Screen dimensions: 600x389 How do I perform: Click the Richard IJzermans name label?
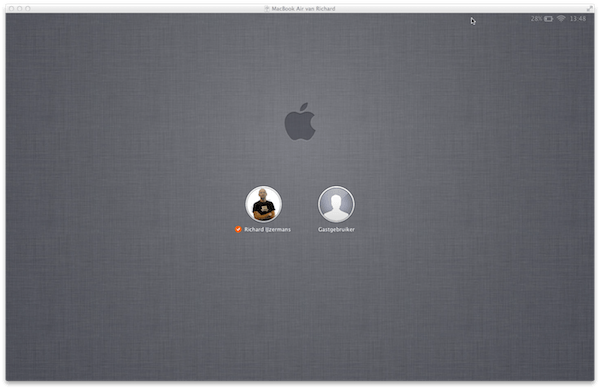[267, 229]
